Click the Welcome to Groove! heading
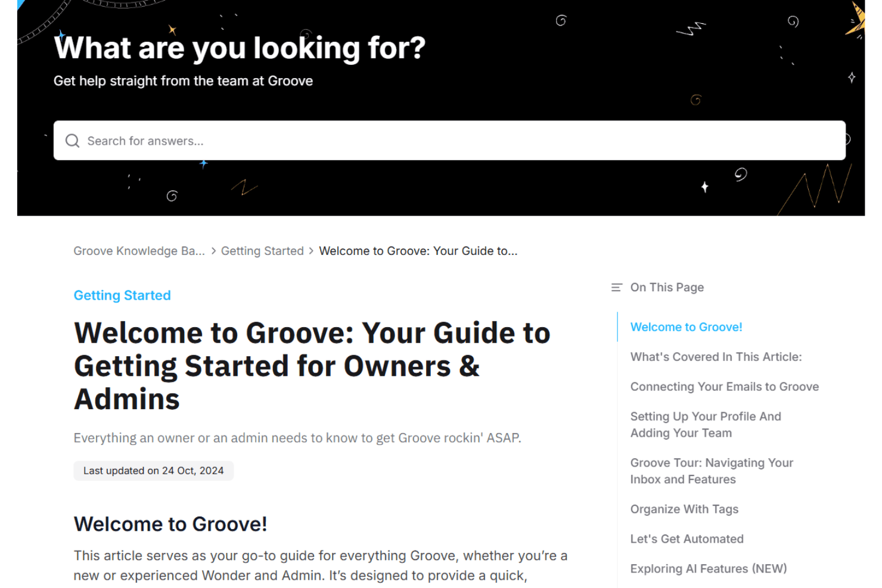Screen dimensions: 882x588 [170, 524]
